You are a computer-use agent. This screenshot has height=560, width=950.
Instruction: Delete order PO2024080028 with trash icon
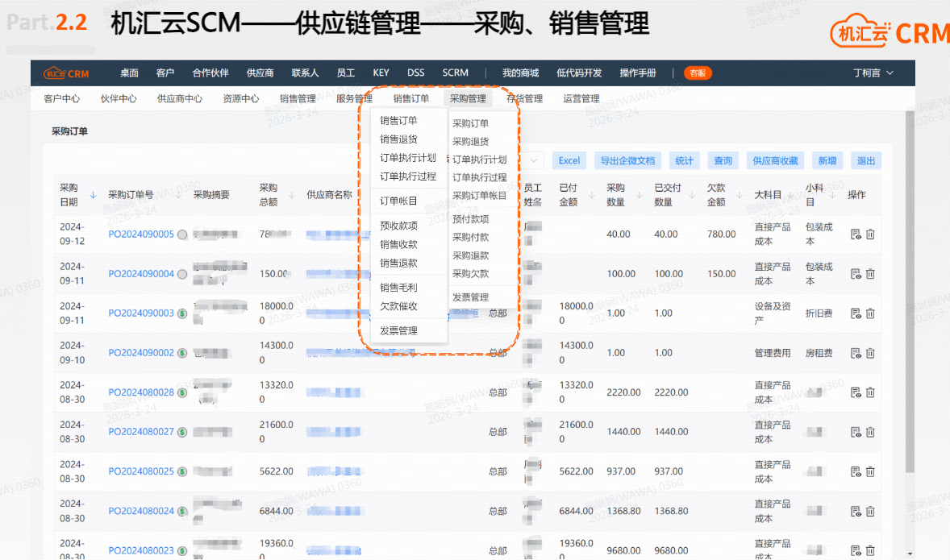tap(870, 392)
